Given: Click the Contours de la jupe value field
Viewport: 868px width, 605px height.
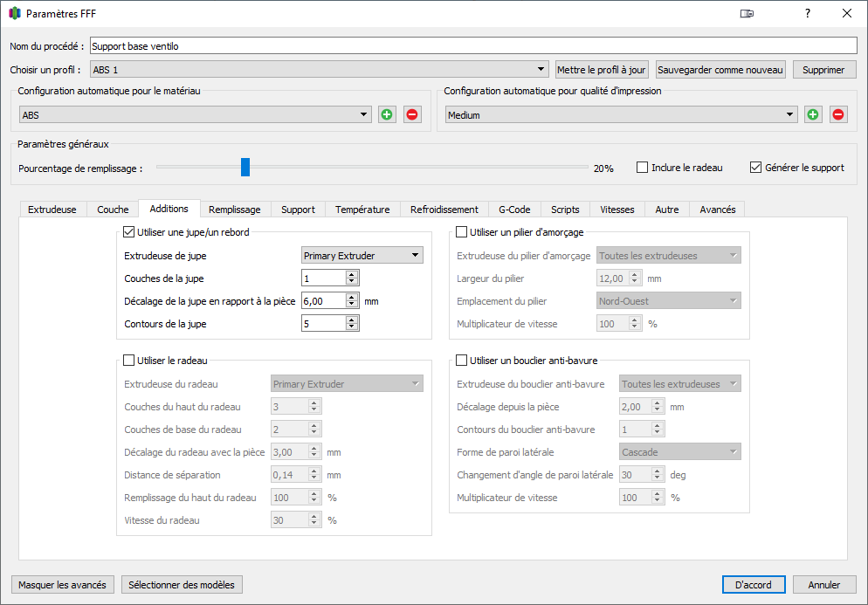Looking at the screenshot, I should coord(324,323).
